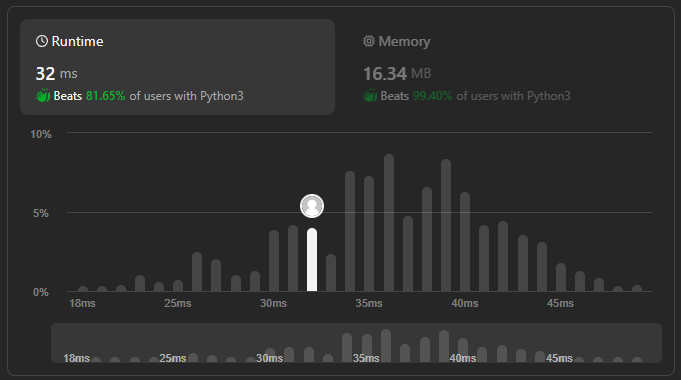Click the 99.40% memory percentile text
This screenshot has width=681, height=380.
click(x=432, y=96)
